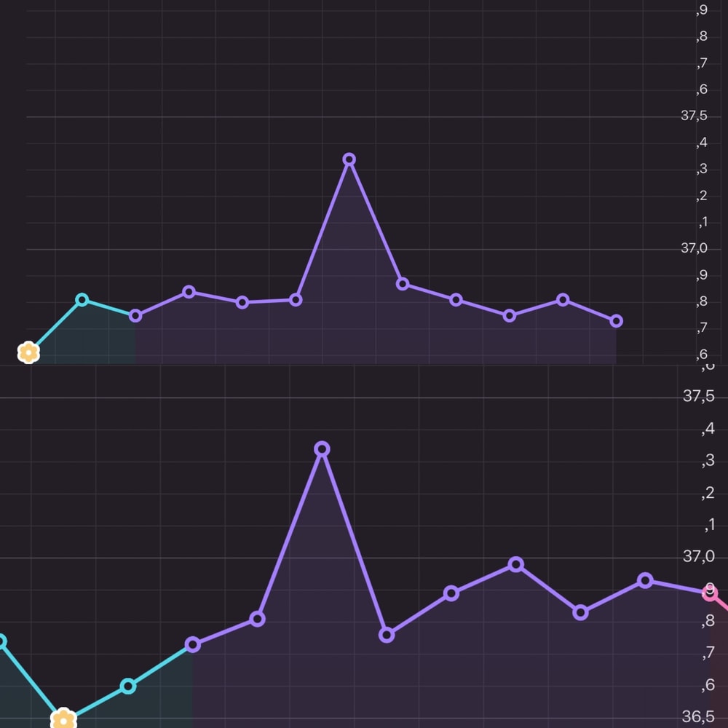Select the low point right after lower chart peak
The image size is (728, 728).
coord(387,635)
